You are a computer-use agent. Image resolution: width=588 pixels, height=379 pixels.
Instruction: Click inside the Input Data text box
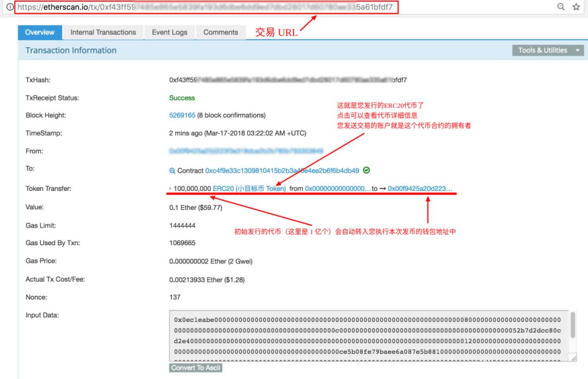pyautogui.click(x=369, y=336)
